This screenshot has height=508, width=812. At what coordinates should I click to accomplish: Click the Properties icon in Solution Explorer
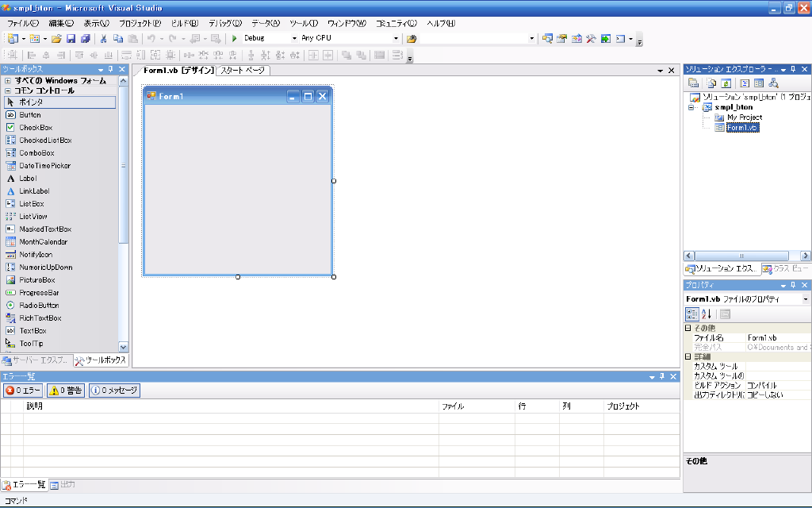pos(693,83)
